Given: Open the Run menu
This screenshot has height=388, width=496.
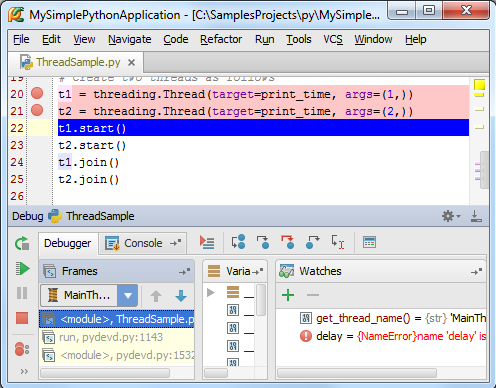Looking at the screenshot, I should pos(265,39).
